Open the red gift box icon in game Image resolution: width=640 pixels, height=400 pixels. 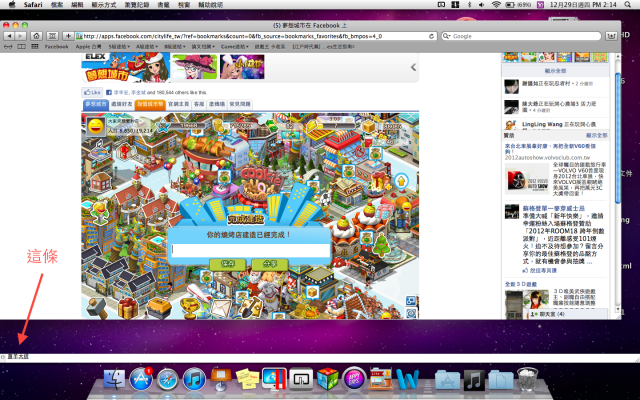128,308
